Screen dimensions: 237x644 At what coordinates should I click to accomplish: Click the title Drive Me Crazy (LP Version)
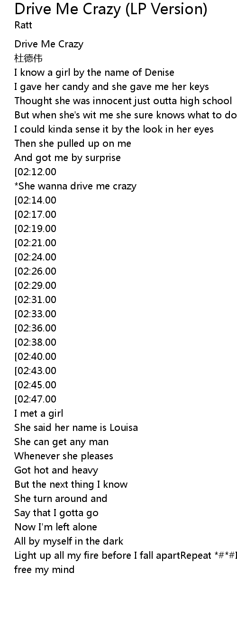[x=111, y=9]
